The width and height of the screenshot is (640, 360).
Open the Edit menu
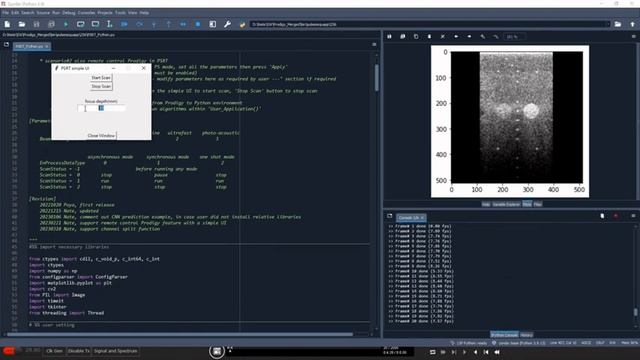(x=15, y=13)
